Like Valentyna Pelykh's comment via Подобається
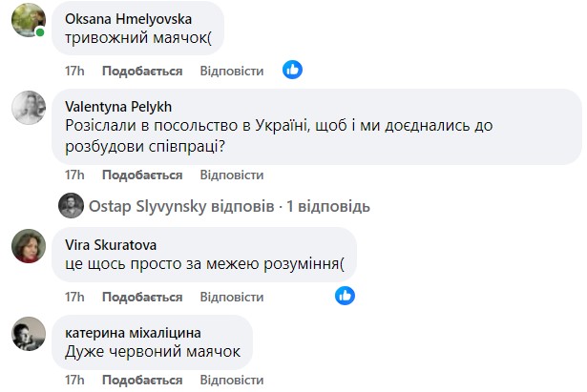The width and height of the screenshot is (587, 392). 142,175
